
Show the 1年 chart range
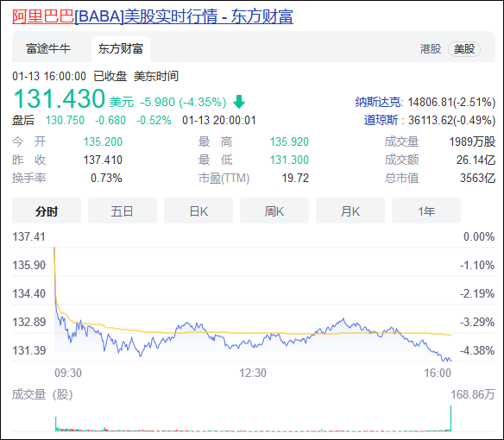426,211
